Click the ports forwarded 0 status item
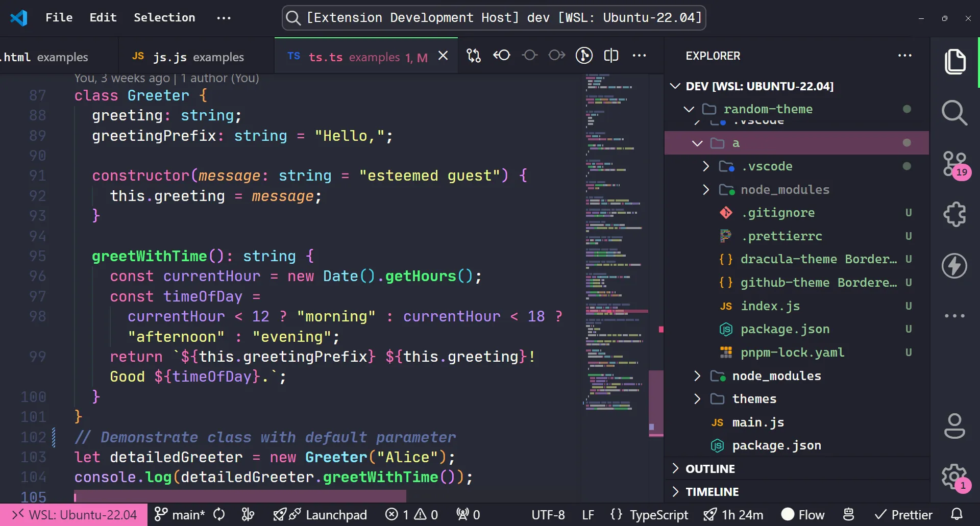The height and width of the screenshot is (526, 980). click(x=468, y=515)
